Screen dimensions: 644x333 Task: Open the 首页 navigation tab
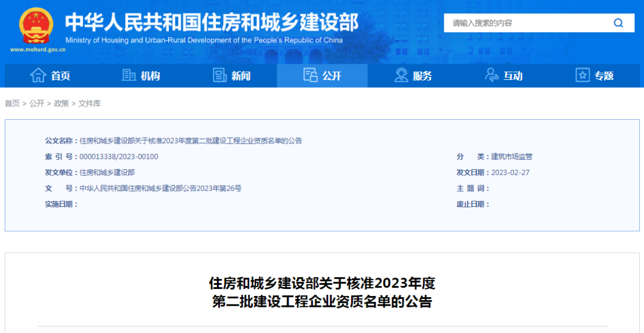[50, 76]
